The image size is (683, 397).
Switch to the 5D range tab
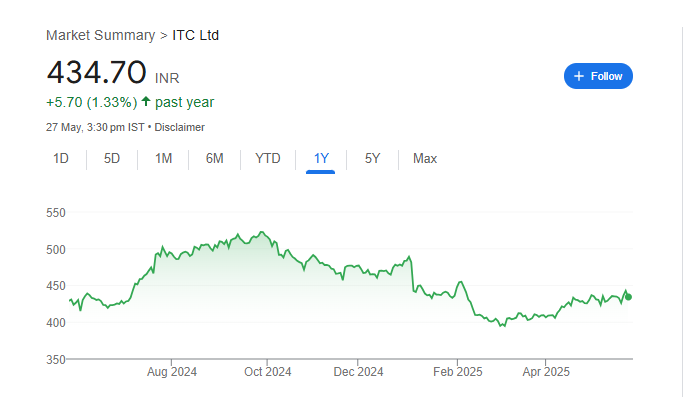coord(112,158)
